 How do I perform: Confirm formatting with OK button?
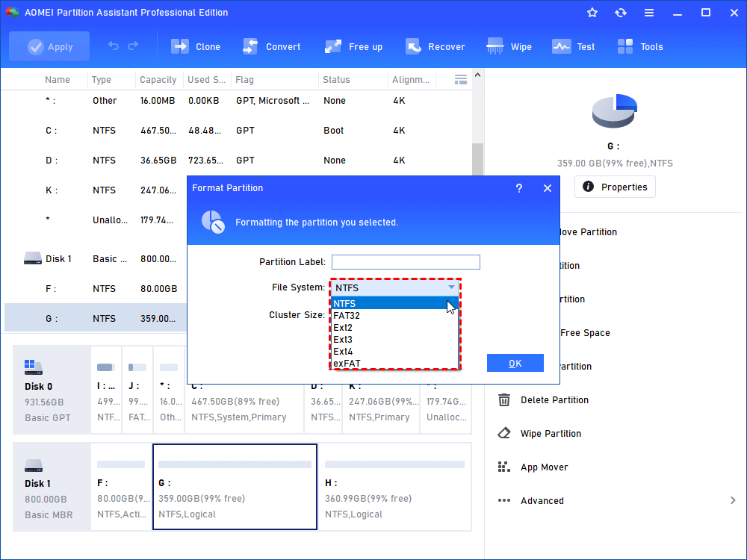point(515,364)
